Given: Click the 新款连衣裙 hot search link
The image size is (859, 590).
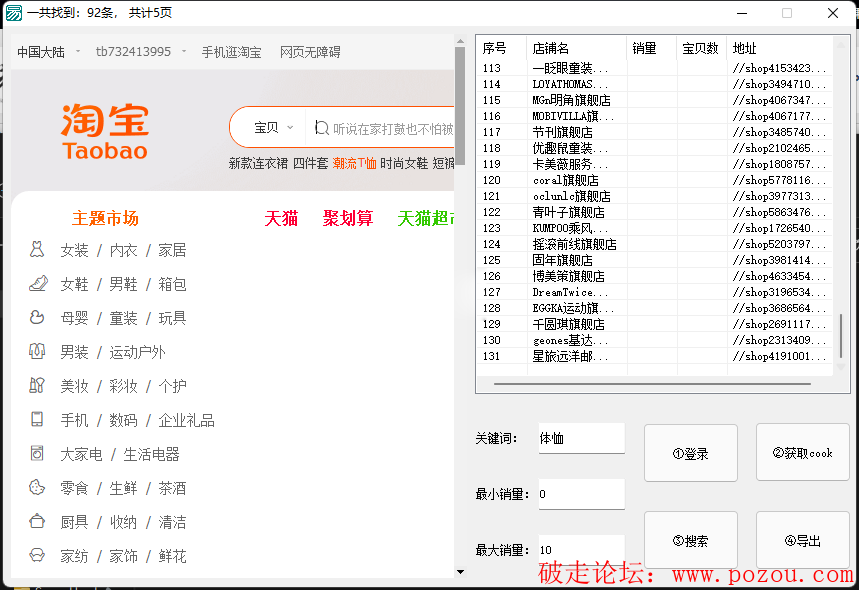Looking at the screenshot, I should coord(258,163).
